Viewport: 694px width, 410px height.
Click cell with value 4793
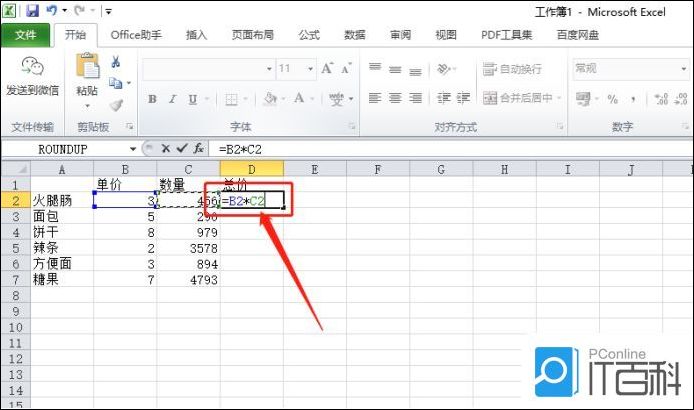[x=189, y=280]
